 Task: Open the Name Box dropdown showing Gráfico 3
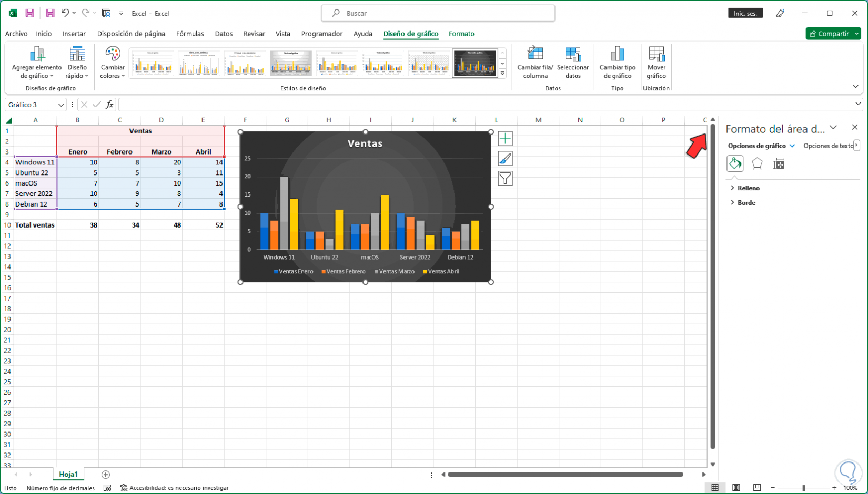pos(61,105)
